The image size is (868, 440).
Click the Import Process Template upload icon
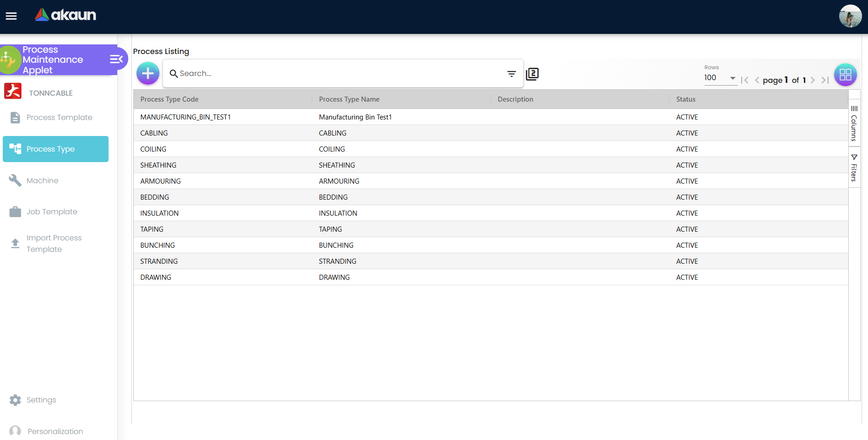tap(15, 242)
